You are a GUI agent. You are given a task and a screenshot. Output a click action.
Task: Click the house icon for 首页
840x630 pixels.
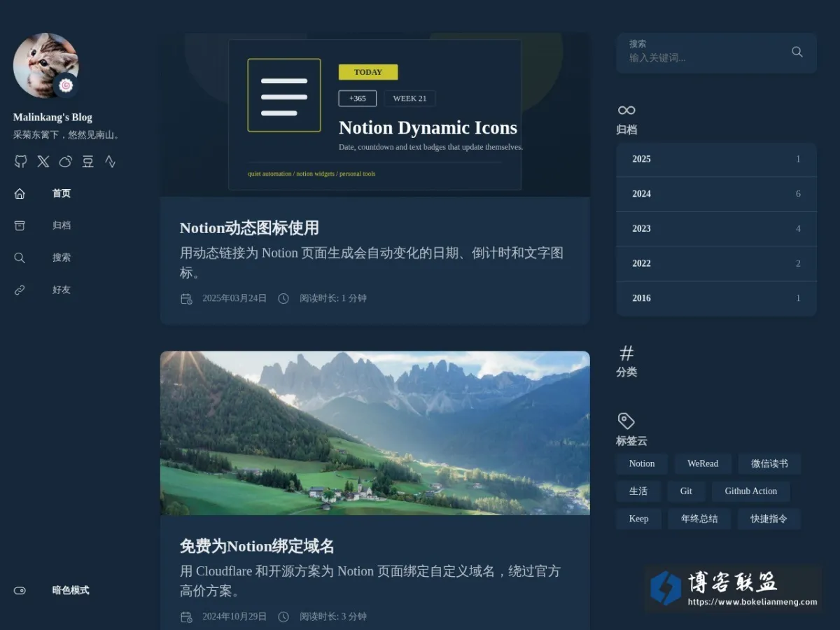pos(20,194)
